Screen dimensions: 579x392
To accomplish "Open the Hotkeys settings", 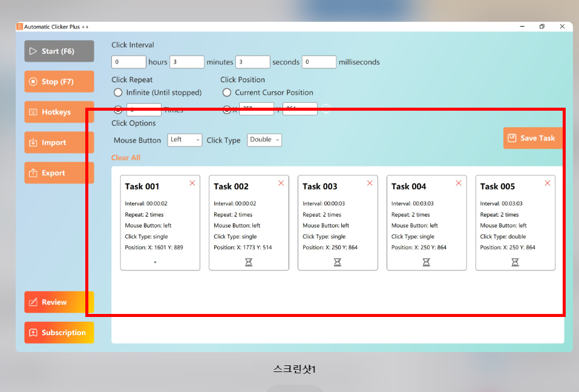I will tap(59, 112).
